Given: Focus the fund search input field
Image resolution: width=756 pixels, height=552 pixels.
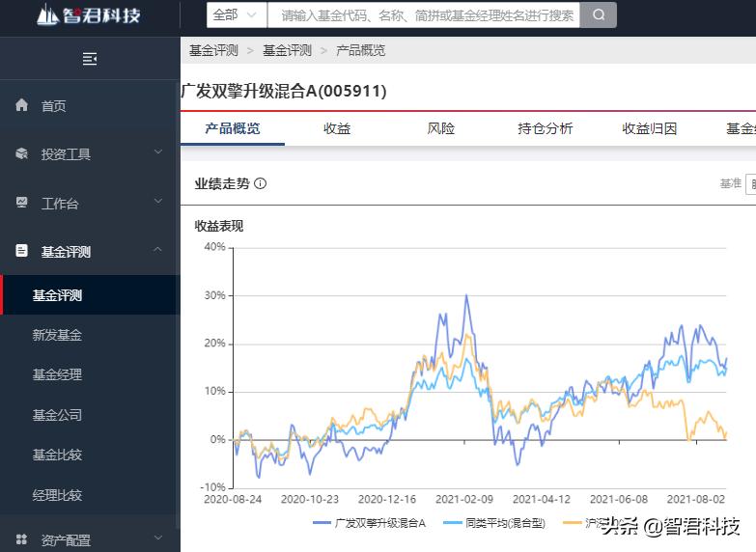Looking at the screenshot, I should coord(424,14).
